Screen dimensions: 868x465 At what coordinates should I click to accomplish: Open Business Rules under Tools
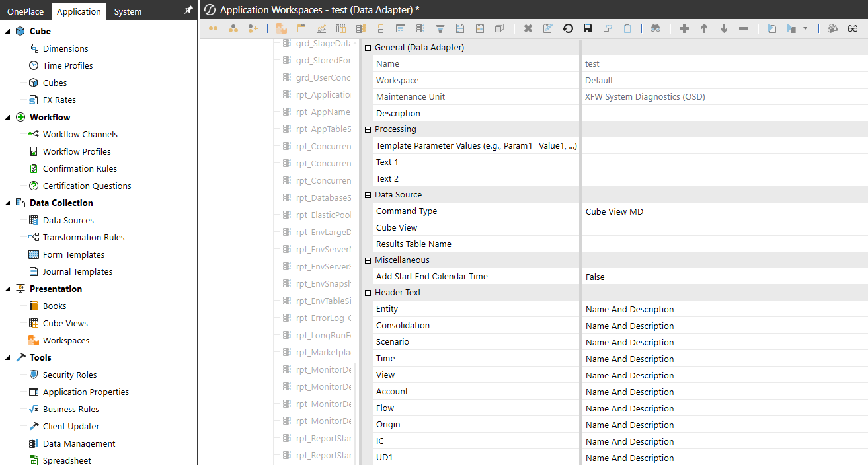(71, 409)
